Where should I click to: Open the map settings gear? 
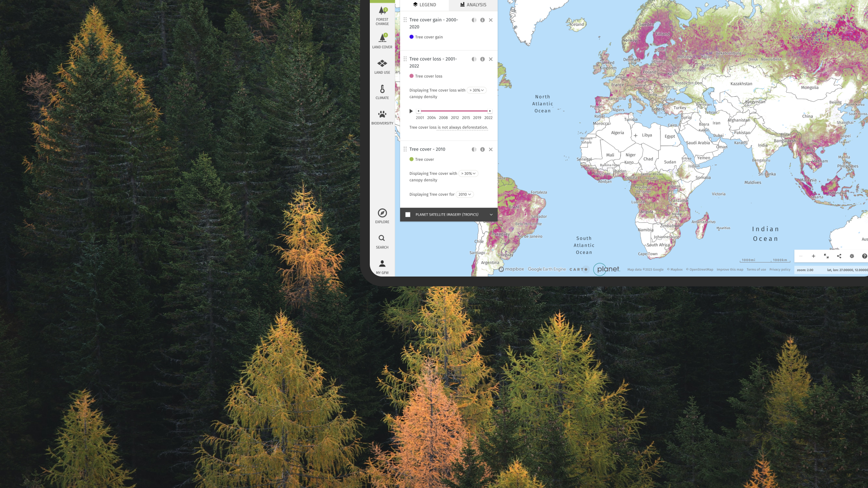coord(852,256)
